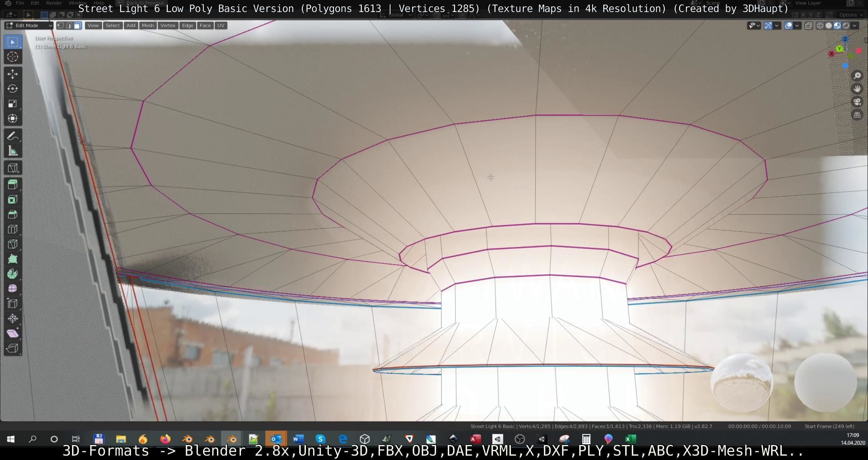868x460 pixels.
Task: Activate the Knife tool
Action: (x=13, y=244)
